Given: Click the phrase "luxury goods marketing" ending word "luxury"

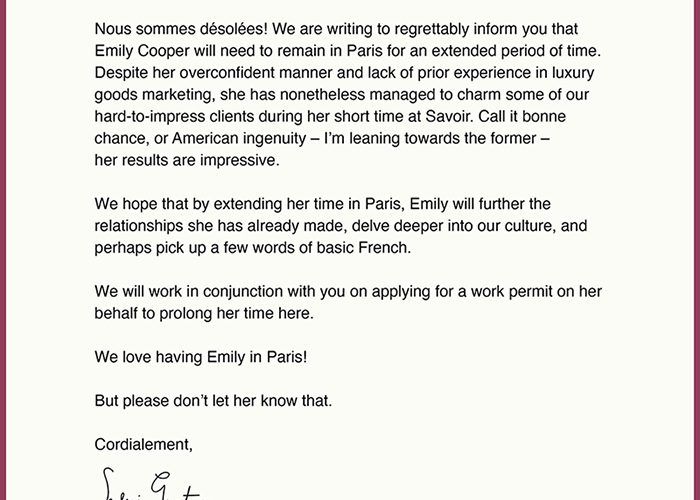Looking at the screenshot, I should click(573, 73).
